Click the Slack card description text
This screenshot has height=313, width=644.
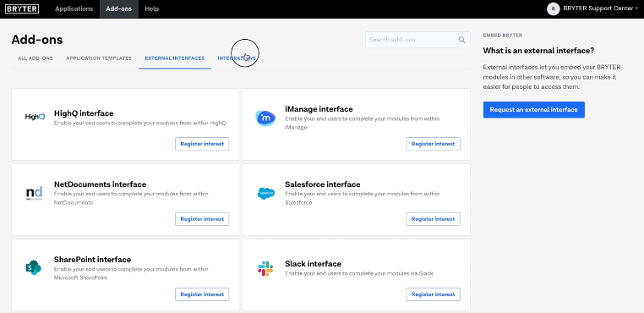(x=359, y=273)
